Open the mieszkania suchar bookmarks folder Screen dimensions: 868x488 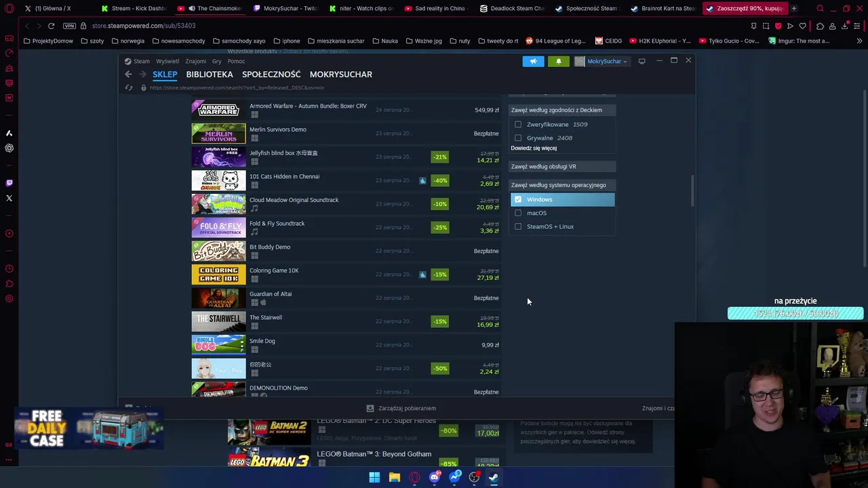(x=336, y=41)
